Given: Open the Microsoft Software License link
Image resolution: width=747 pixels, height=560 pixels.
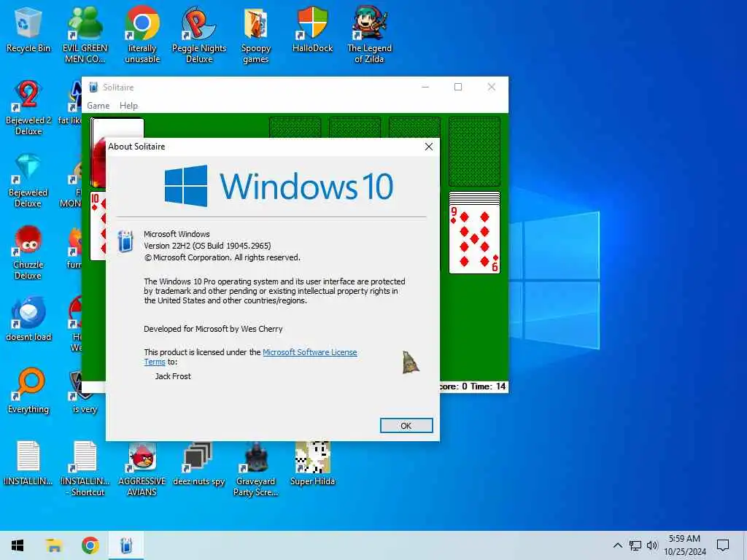Looking at the screenshot, I should pyautogui.click(x=309, y=352).
